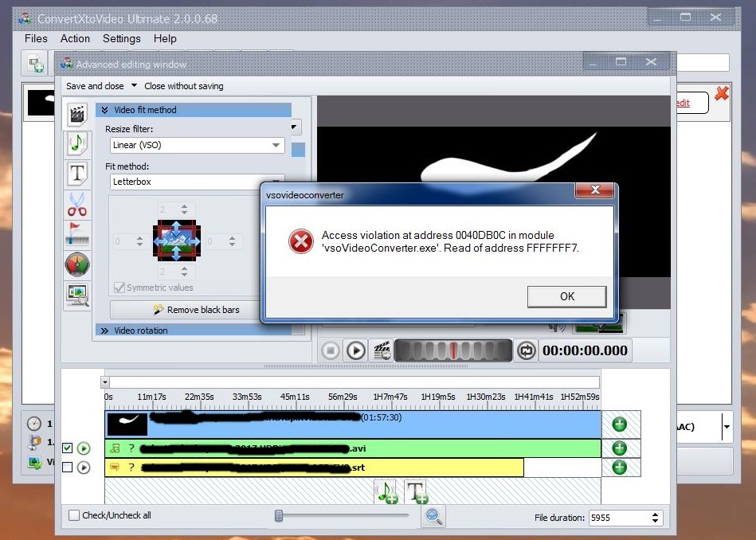Screen dimensions: 756x540
Task: Toggle the Symmetric values checkbox
Action: [119, 288]
